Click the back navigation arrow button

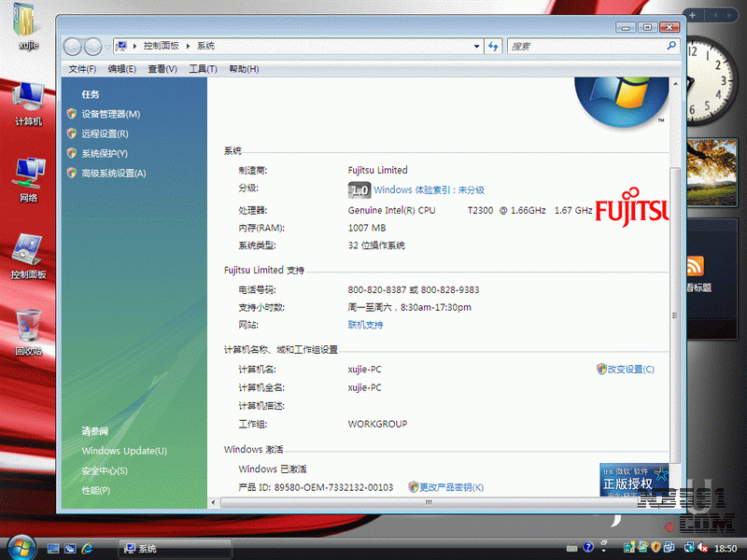73,46
